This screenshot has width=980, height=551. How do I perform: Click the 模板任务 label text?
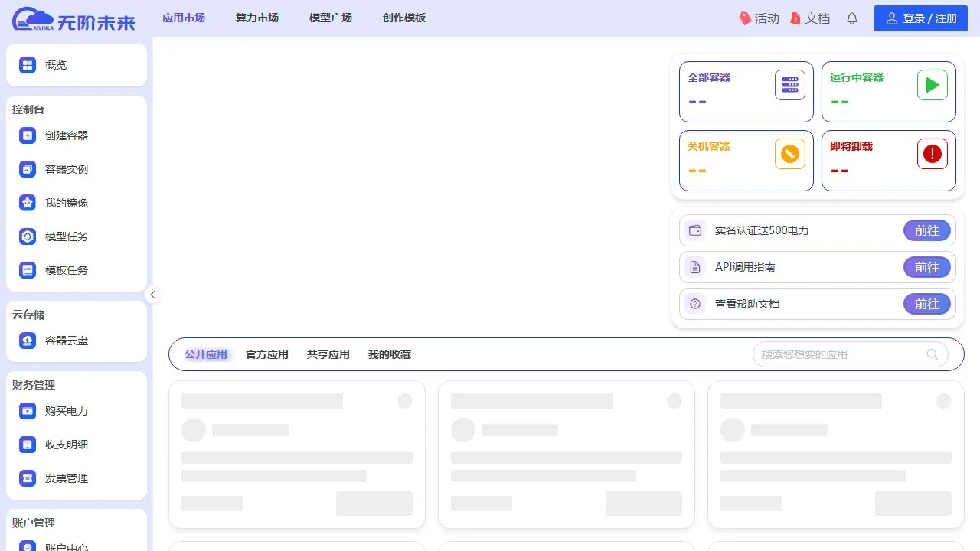pos(67,270)
